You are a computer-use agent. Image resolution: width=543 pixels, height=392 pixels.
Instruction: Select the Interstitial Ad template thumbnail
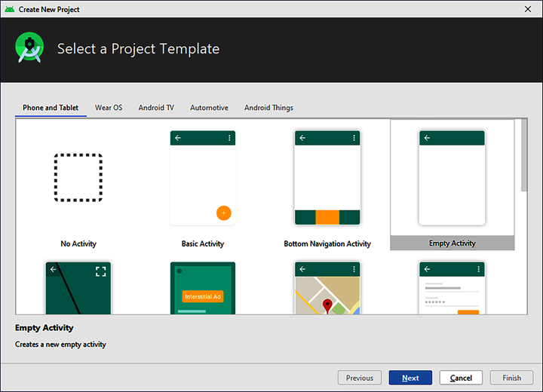coord(203,288)
